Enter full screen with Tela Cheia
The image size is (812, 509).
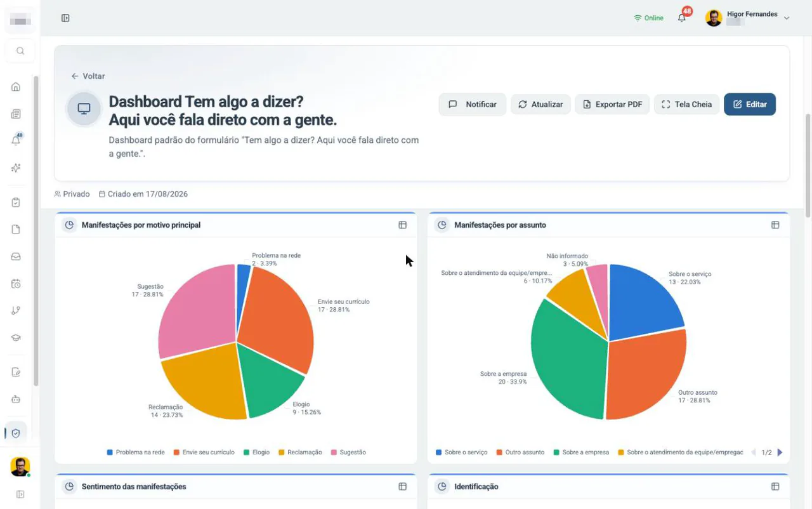click(x=686, y=104)
